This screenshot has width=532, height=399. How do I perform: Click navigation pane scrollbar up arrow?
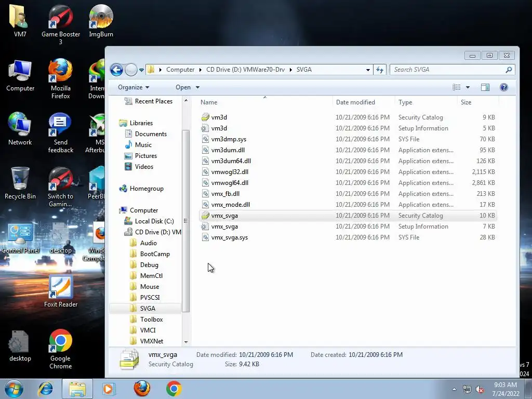coord(186,100)
